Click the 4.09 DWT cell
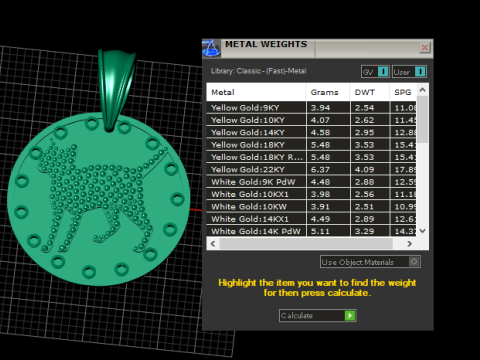480x360 pixels. [x=370, y=169]
